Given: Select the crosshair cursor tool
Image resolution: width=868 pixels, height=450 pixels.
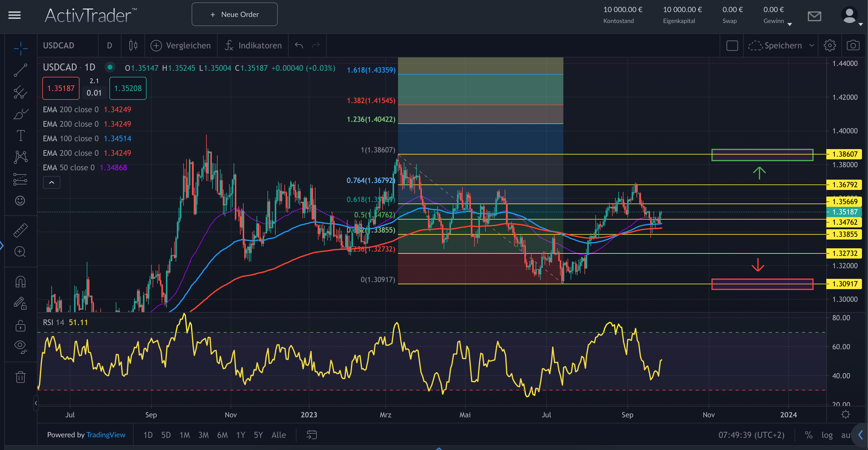Looking at the screenshot, I should coord(20,49).
